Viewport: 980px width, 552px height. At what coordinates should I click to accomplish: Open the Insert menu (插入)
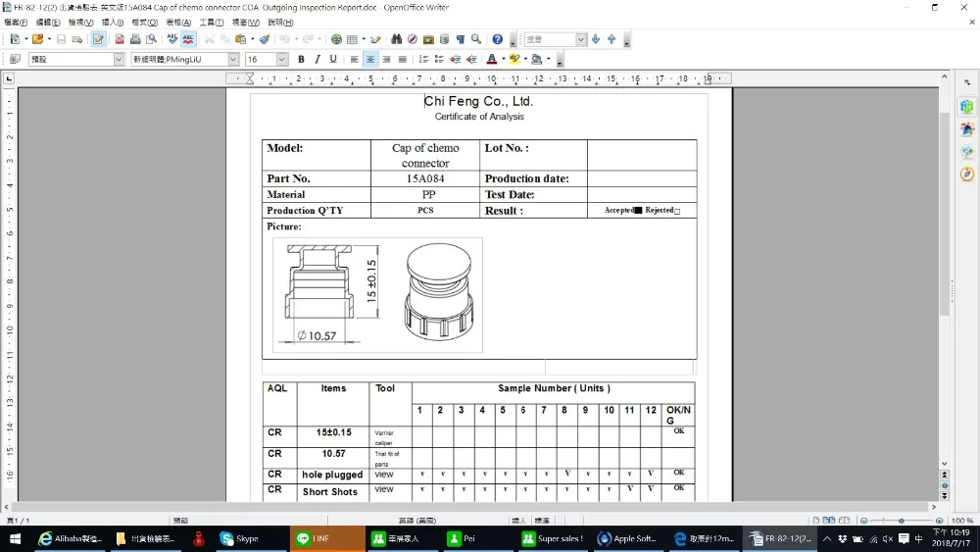click(113, 23)
